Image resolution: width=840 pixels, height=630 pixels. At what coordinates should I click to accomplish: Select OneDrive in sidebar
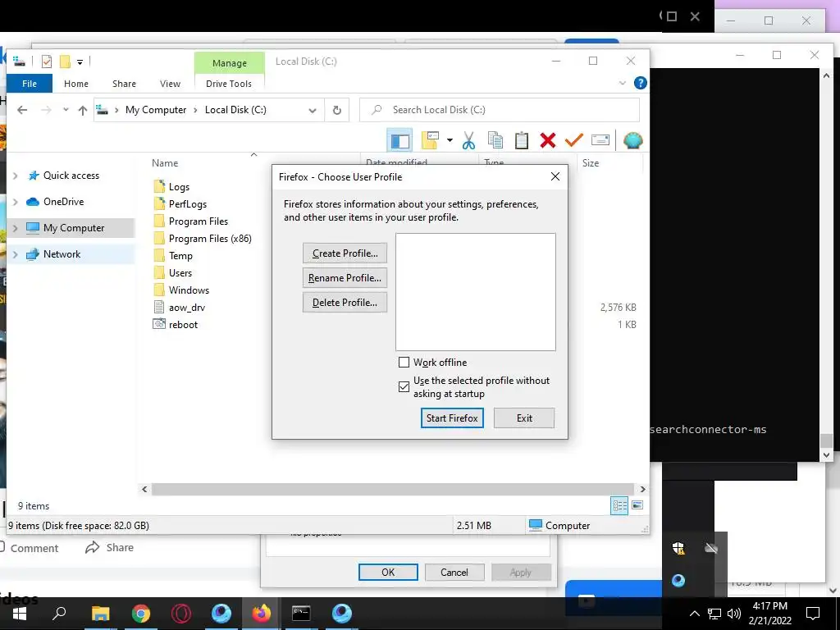[63, 202]
